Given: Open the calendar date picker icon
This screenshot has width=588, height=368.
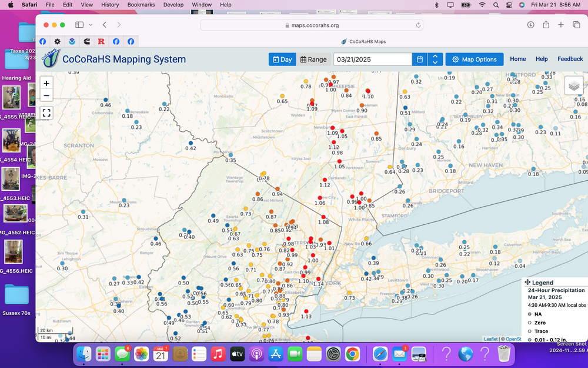Looking at the screenshot, I should (420, 59).
